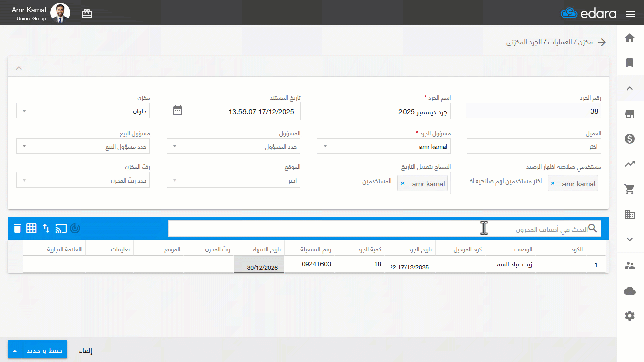The width and height of the screenshot is (644, 362).
Task: Open the shopping cart icon
Action: (630, 189)
